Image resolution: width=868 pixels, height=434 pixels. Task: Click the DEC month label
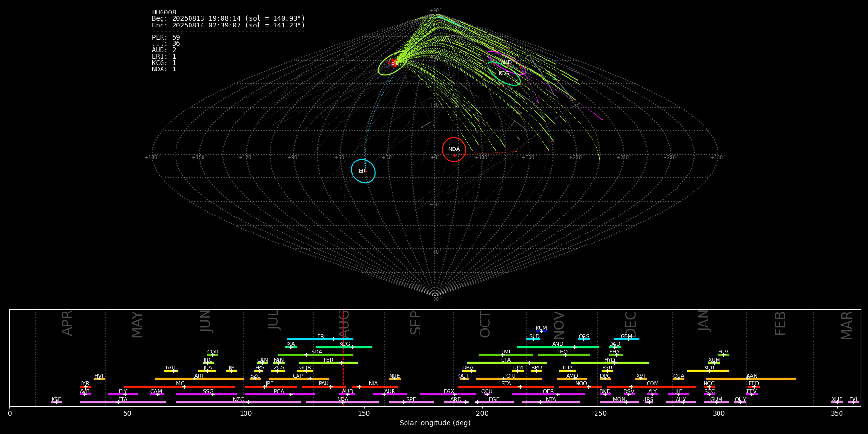[631, 324]
